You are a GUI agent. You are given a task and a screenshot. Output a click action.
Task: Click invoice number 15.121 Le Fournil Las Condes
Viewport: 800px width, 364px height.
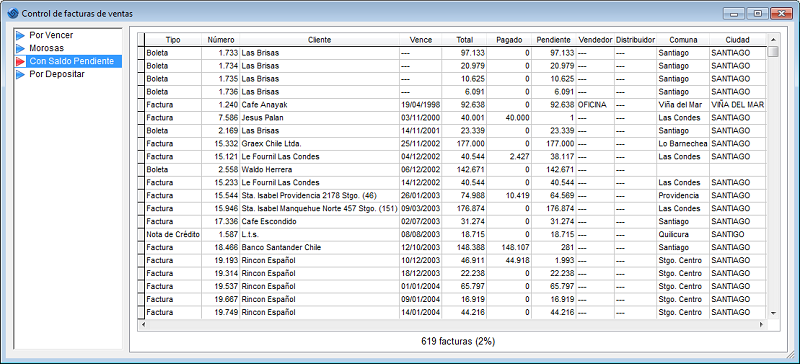[x=226, y=157]
